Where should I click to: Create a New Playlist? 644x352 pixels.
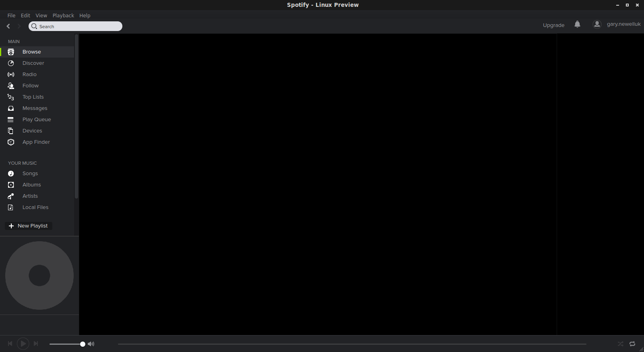29,226
